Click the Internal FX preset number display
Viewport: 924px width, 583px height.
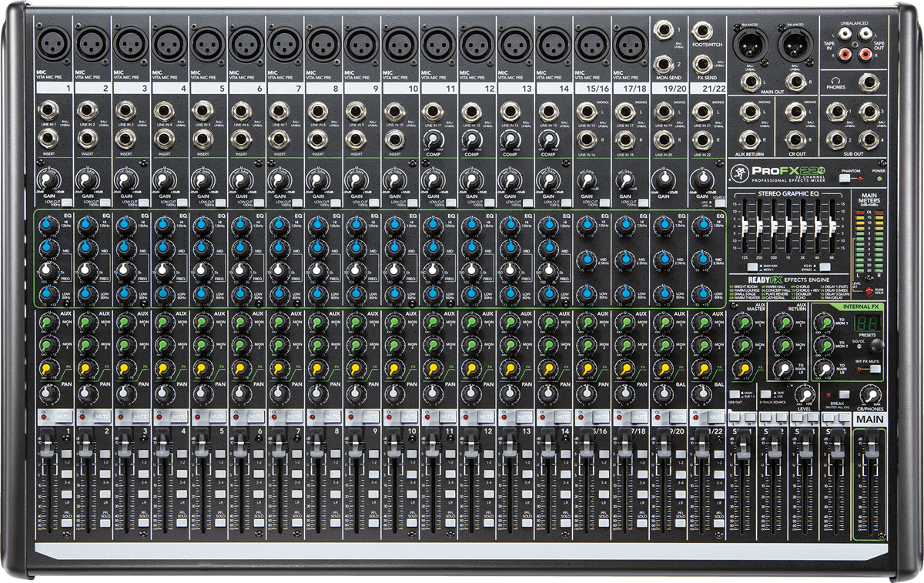867,324
